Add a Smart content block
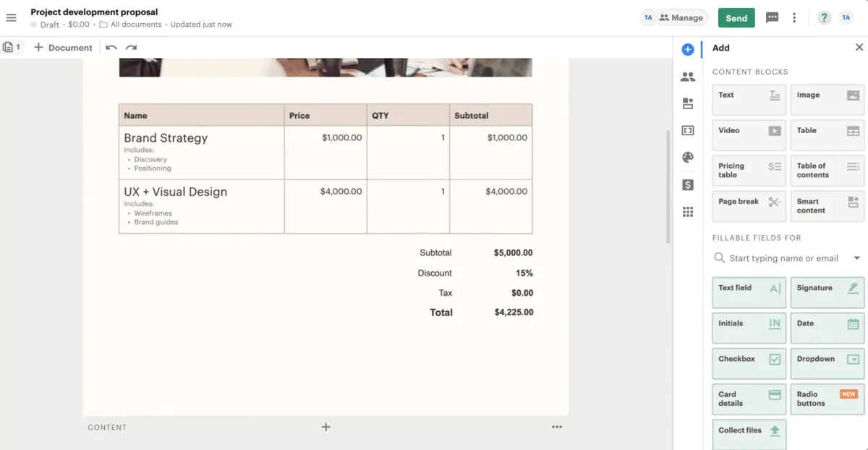Screen dimensions: 868x450 827,206
